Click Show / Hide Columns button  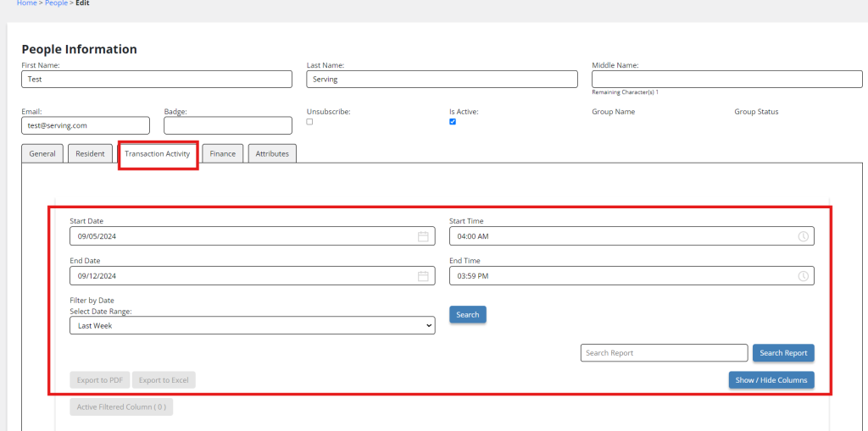[771, 380]
